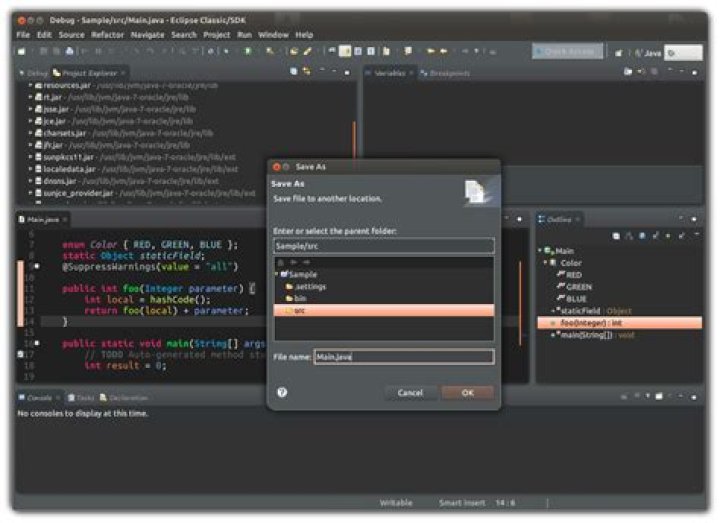This screenshot has height=523, width=720.
Task: Toggle Sort in the Outline toolbar
Action: [x=629, y=236]
